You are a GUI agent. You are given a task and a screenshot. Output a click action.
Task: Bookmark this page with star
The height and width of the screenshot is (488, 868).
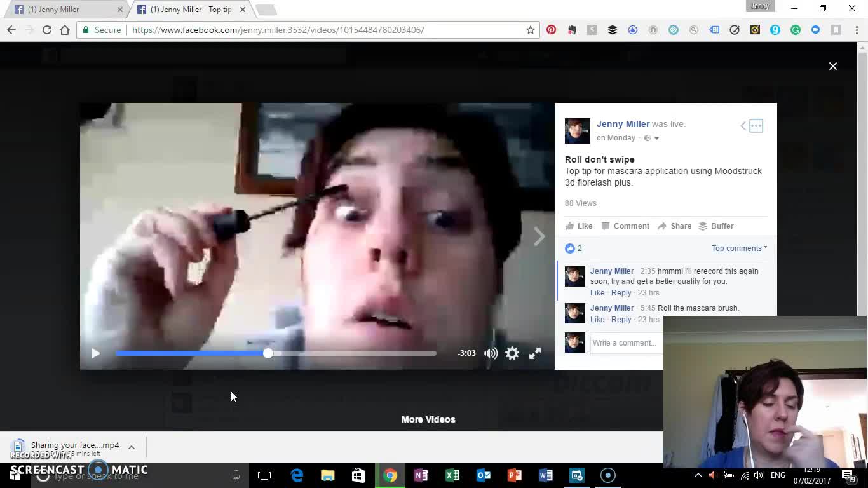click(x=531, y=30)
